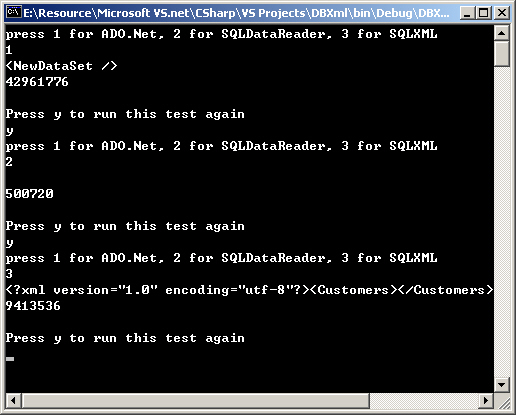Click the <NewDataSet /> output line

[x=61, y=66]
